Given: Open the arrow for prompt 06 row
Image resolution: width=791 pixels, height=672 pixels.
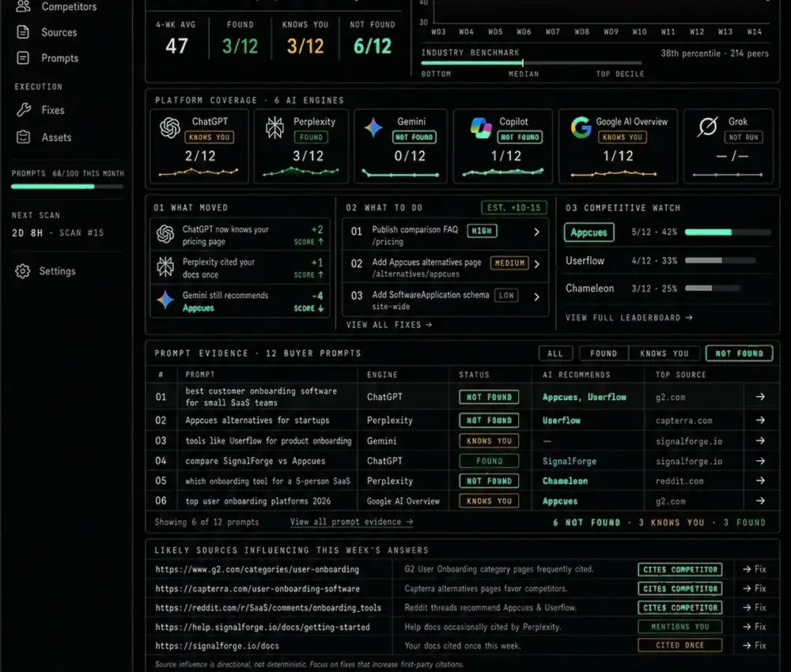Looking at the screenshot, I should pyautogui.click(x=760, y=500).
